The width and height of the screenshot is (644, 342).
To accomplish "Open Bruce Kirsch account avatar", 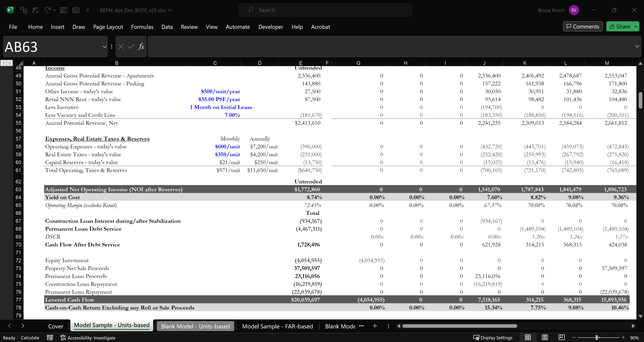I will (x=574, y=10).
